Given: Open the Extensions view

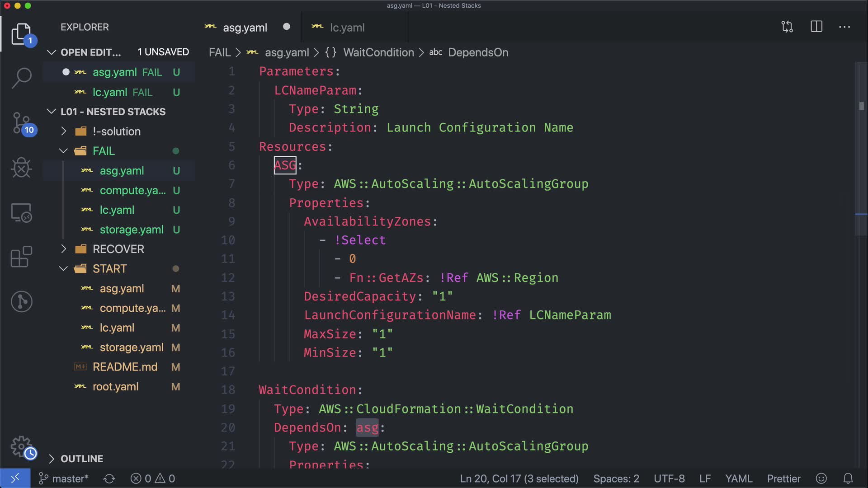Looking at the screenshot, I should coord(21,257).
